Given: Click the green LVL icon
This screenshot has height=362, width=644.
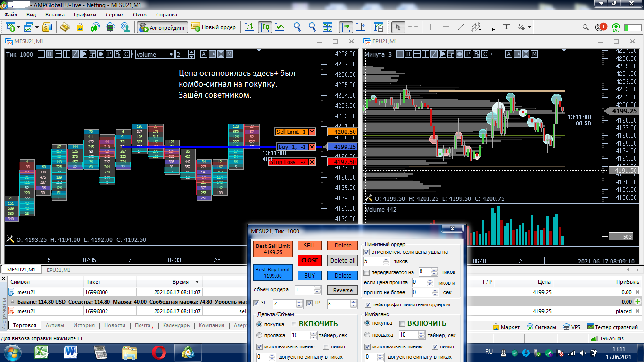Looking at the screenshot, I should 616,27.
